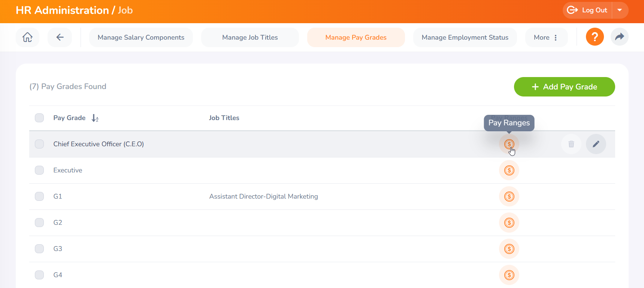
Task: Open pay ranges for G1 grade
Action: (x=509, y=197)
